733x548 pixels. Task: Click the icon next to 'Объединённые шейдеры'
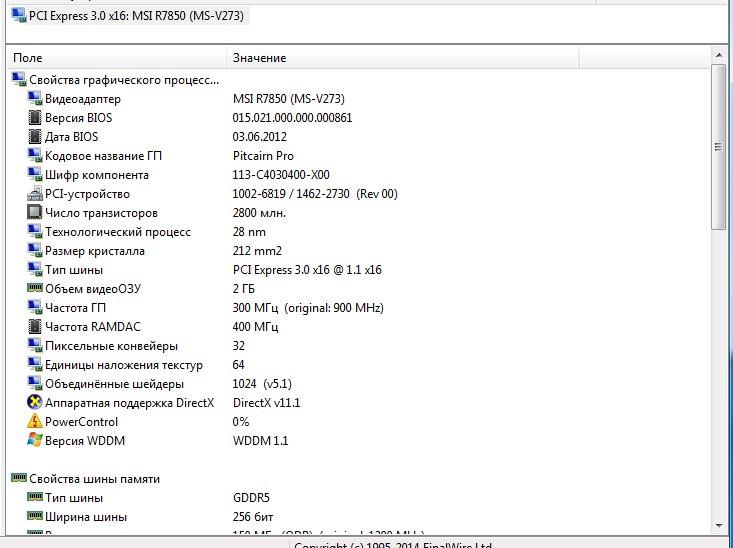[35, 384]
